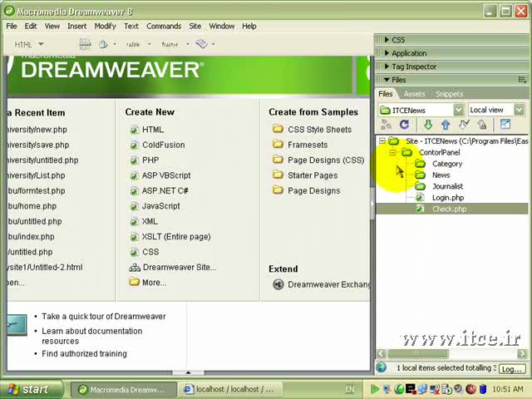Click the More folder icon
Image resolution: width=532 pixels, height=399 pixels.
(135, 282)
